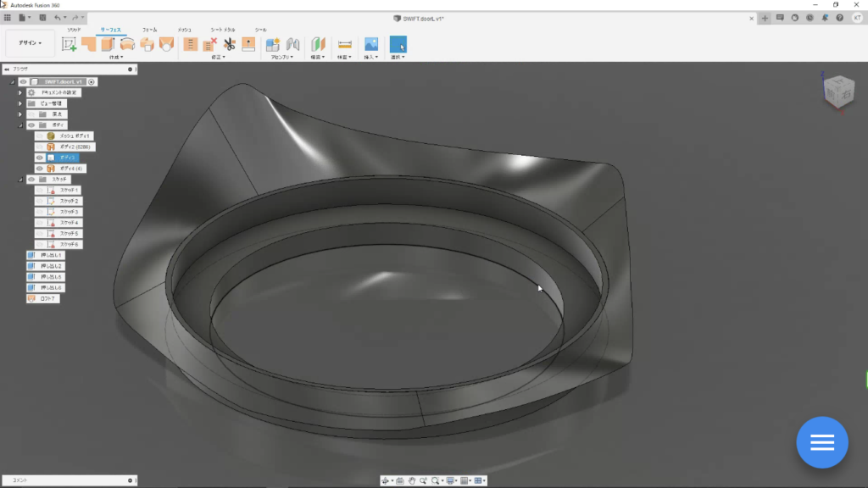Image resolution: width=868 pixels, height=488 pixels.
Task: Open the comments speech bubble icon
Action: coord(780,18)
